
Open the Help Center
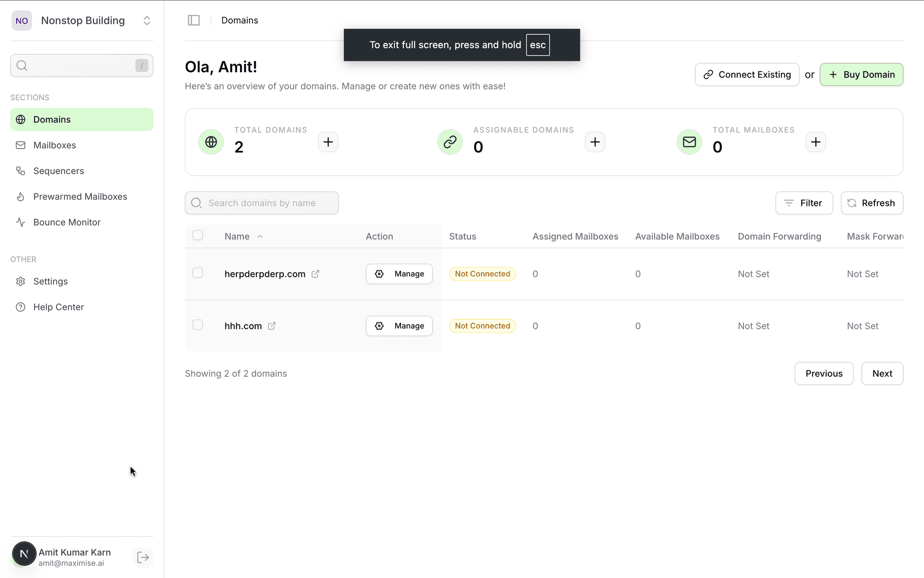[82, 307]
